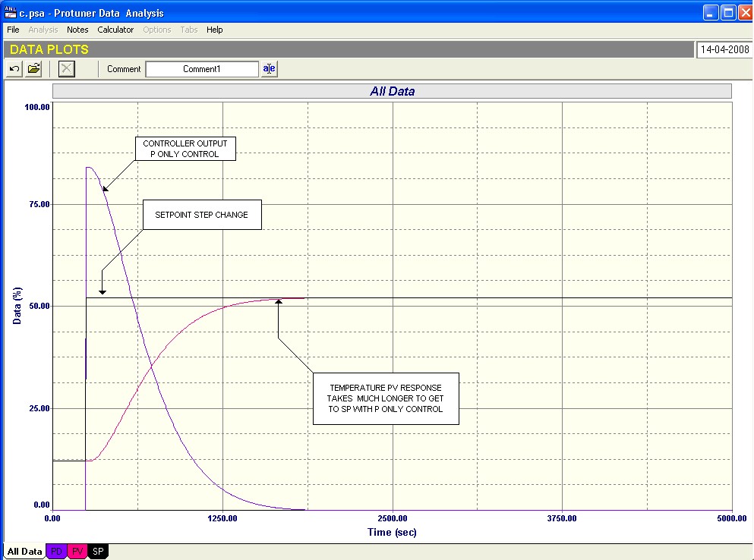Click the All Data chart title bar
Viewport: 754px width, 560px height.
392,91
